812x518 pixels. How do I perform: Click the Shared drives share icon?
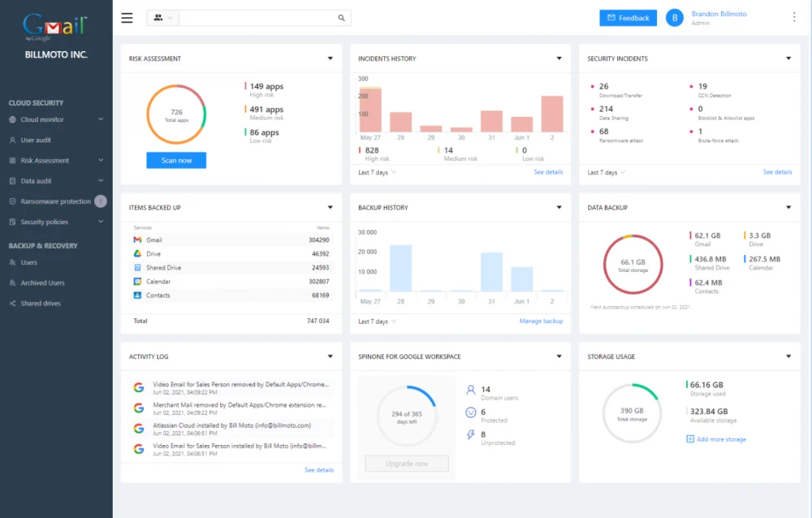12,304
